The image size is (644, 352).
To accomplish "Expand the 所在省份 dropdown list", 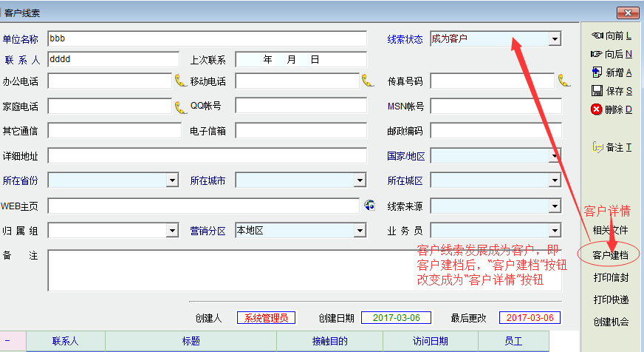I will point(171,180).
